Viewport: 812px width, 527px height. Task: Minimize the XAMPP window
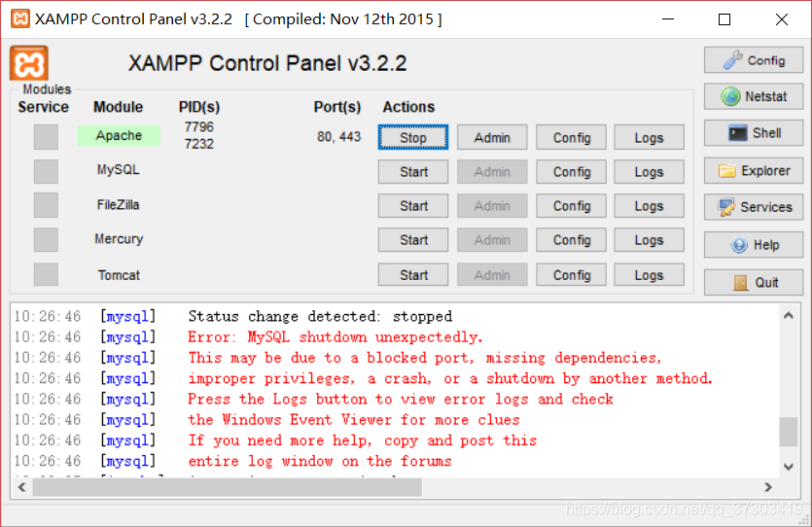(x=668, y=19)
